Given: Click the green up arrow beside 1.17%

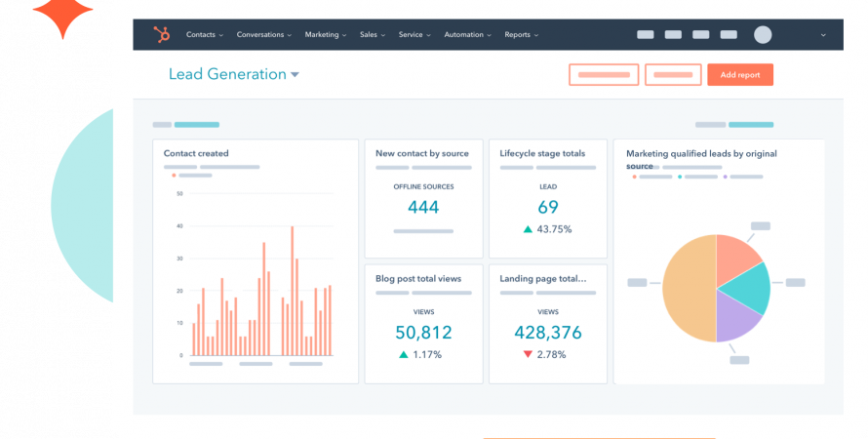Looking at the screenshot, I should (x=404, y=354).
